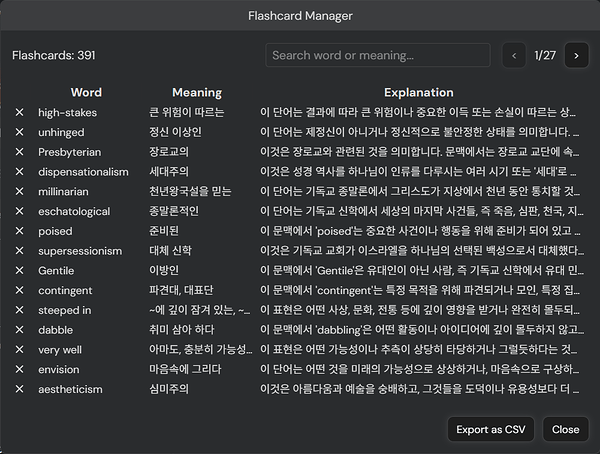Viewport: 600px width, 454px height.
Task: Click X icon beside 'dispensationalism'
Action: [x=19, y=172]
